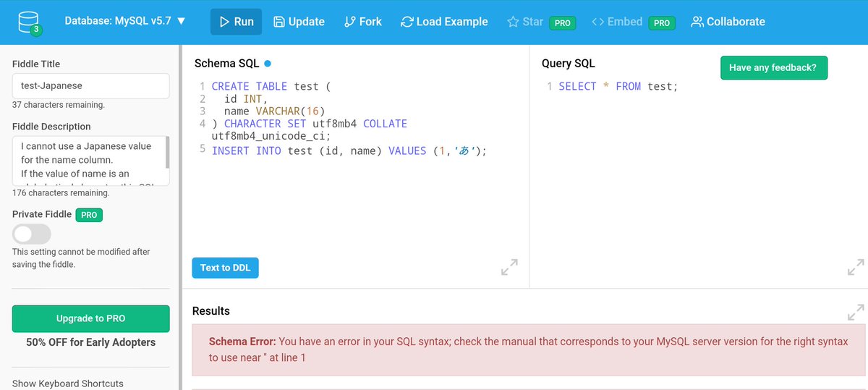Click the utf8mb4_unicode_ci; collation text
868x390 pixels.
point(271,136)
